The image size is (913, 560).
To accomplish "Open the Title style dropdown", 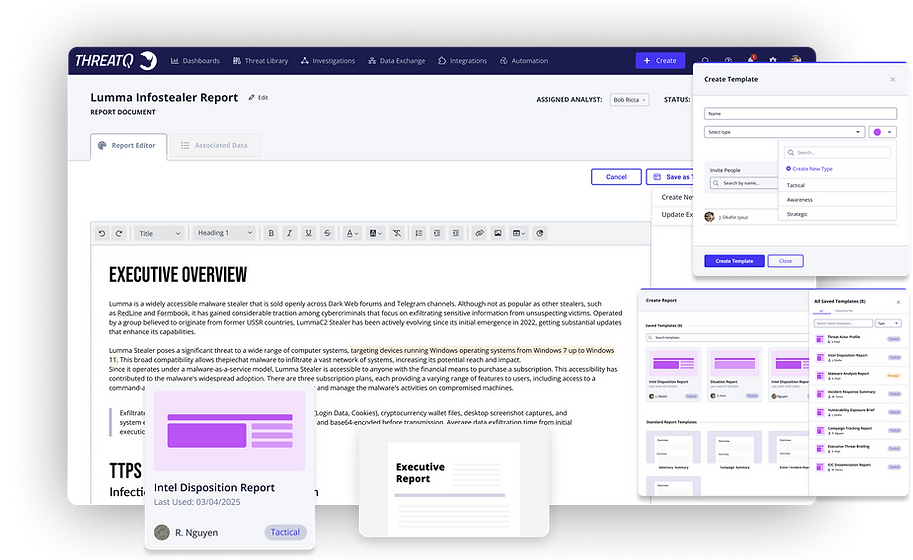I will click(x=160, y=233).
